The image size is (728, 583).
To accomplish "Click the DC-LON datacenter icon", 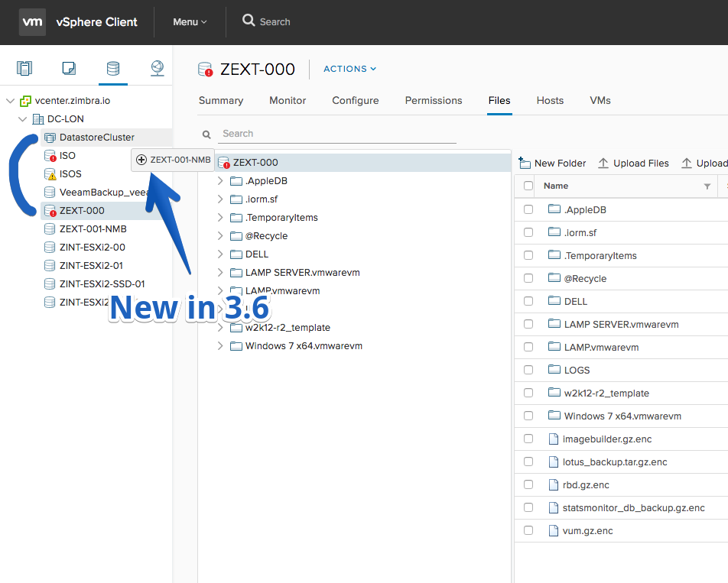I will (x=38, y=119).
